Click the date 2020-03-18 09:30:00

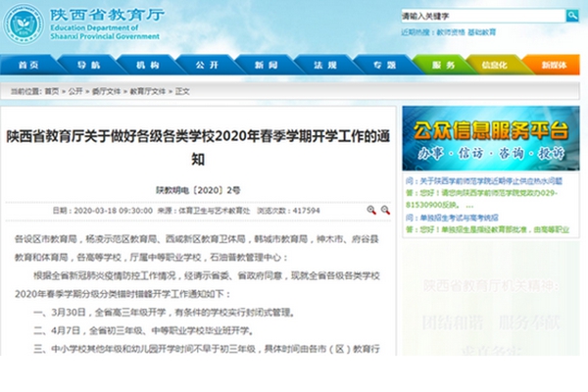tap(114, 211)
